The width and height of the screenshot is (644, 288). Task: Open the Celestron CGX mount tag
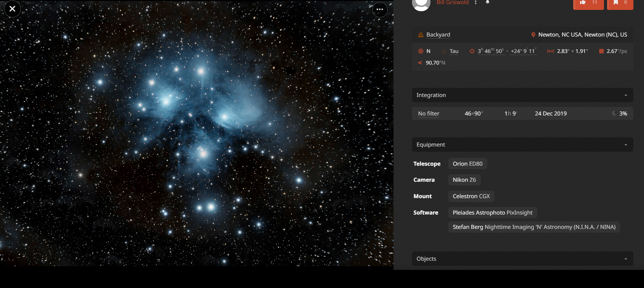[x=471, y=196]
